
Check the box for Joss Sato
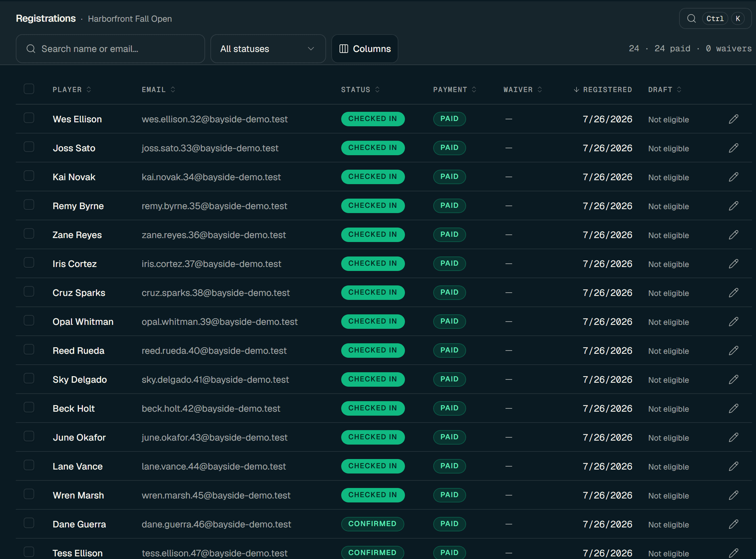(29, 147)
